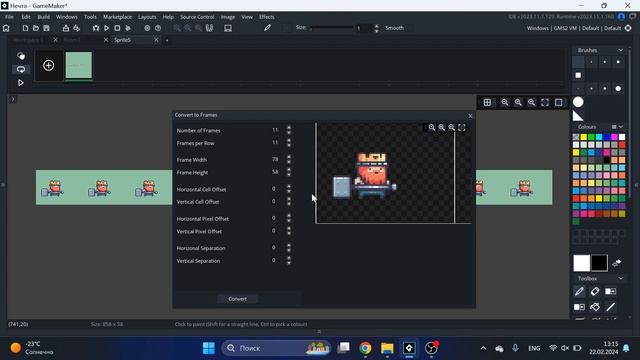Click the Smooth option in toolbar
The image size is (640, 360).
[x=394, y=28]
